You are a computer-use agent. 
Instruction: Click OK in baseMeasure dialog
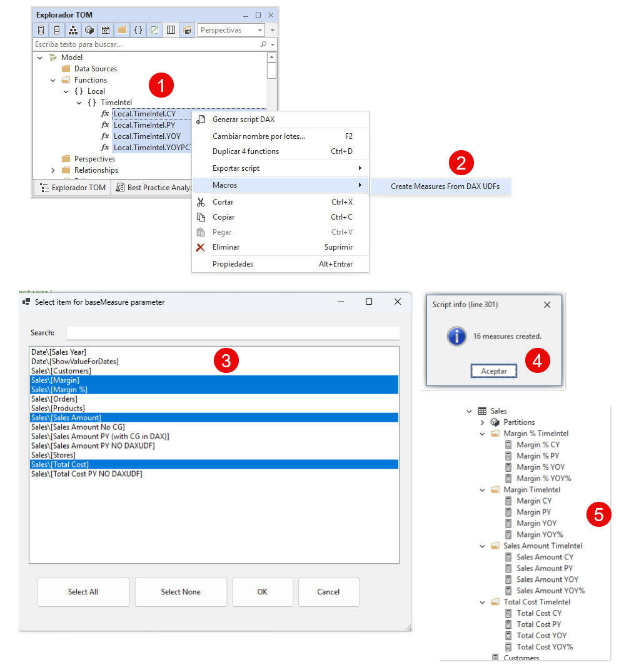[263, 592]
